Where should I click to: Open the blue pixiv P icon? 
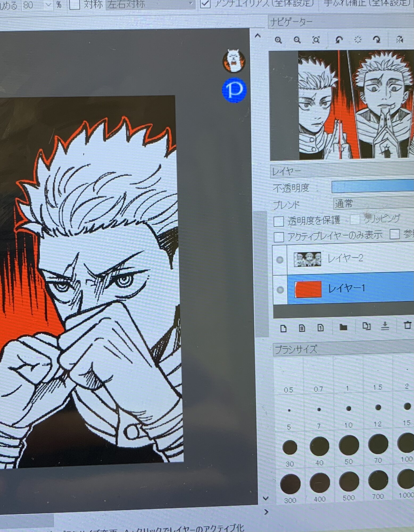234,90
